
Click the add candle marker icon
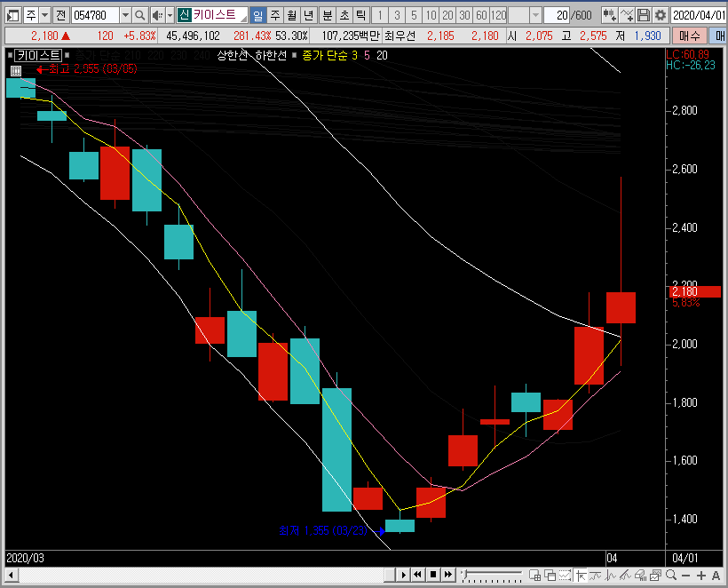coord(609,15)
